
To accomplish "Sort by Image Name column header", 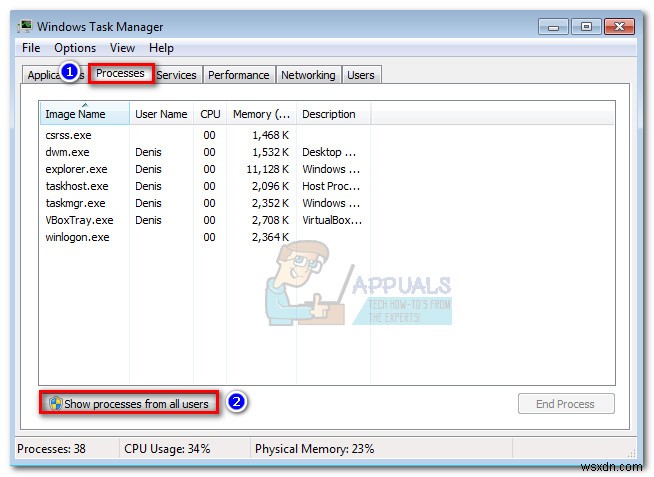I will pyautogui.click(x=85, y=114).
